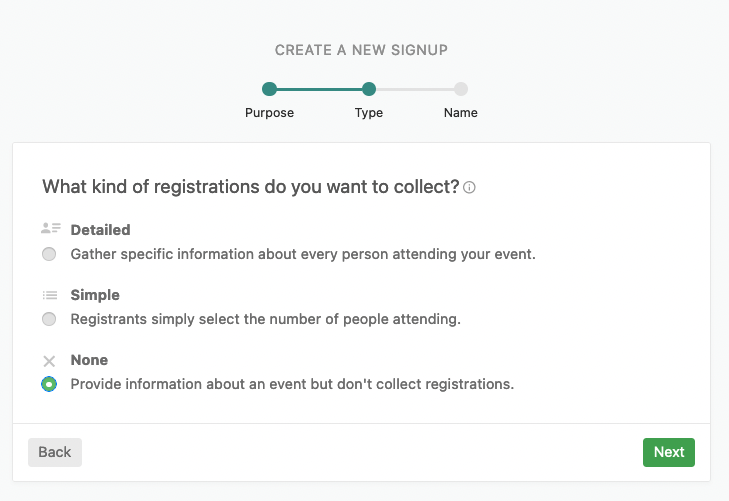The image size is (729, 501).
Task: Go back with the Back button
Action: pyautogui.click(x=55, y=452)
